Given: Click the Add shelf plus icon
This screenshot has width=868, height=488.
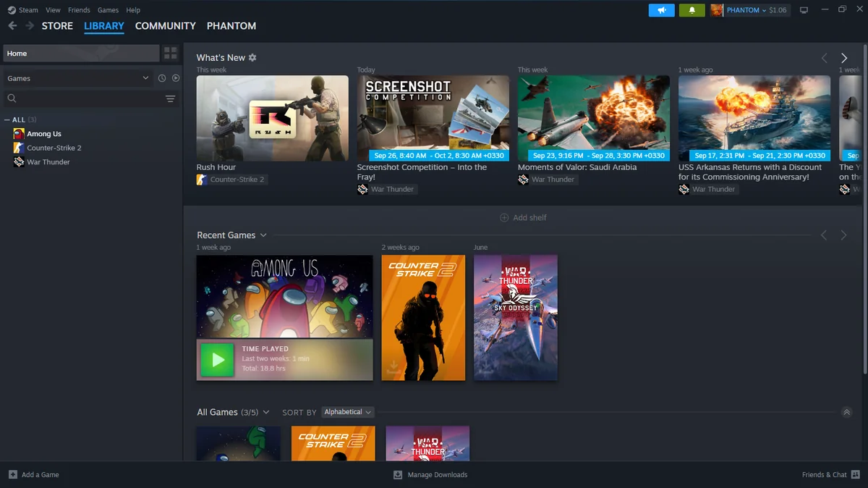Looking at the screenshot, I should pos(504,217).
